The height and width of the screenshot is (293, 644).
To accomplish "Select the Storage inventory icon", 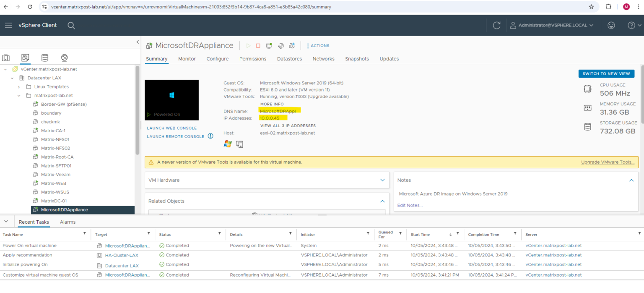I will (x=44, y=58).
